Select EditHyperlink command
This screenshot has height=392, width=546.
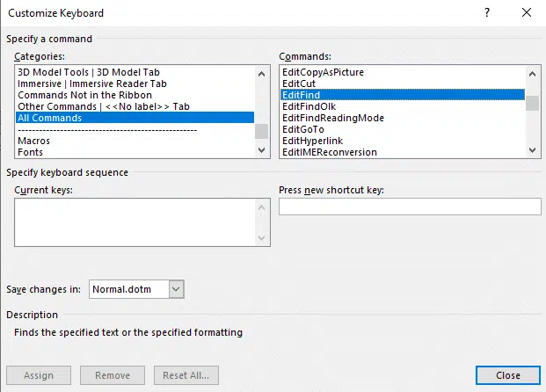click(x=313, y=141)
